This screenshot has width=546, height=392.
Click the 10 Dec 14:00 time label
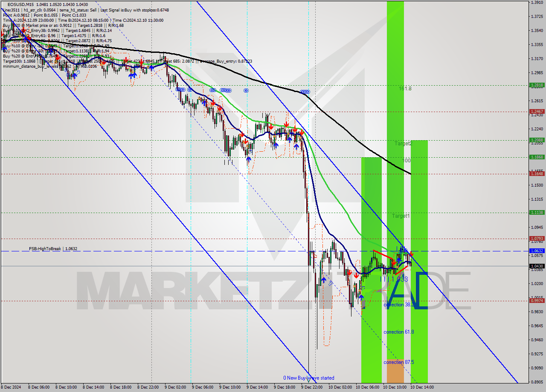tap(422, 387)
